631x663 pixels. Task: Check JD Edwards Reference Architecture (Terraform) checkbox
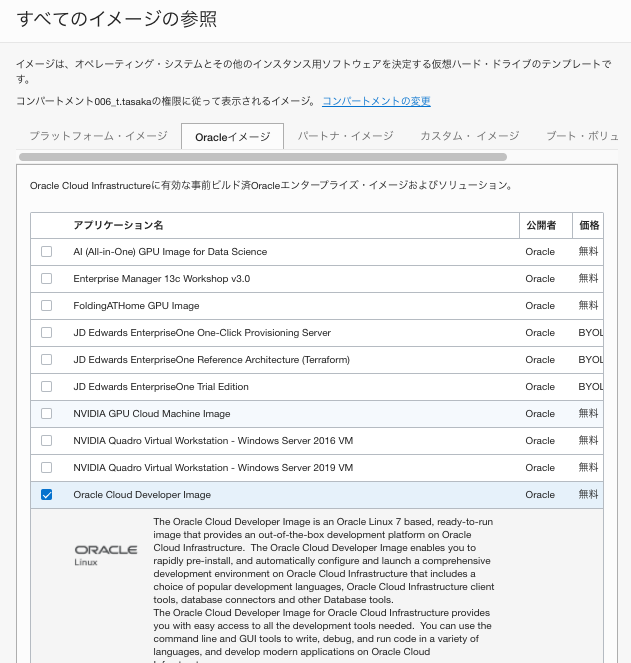click(47, 360)
